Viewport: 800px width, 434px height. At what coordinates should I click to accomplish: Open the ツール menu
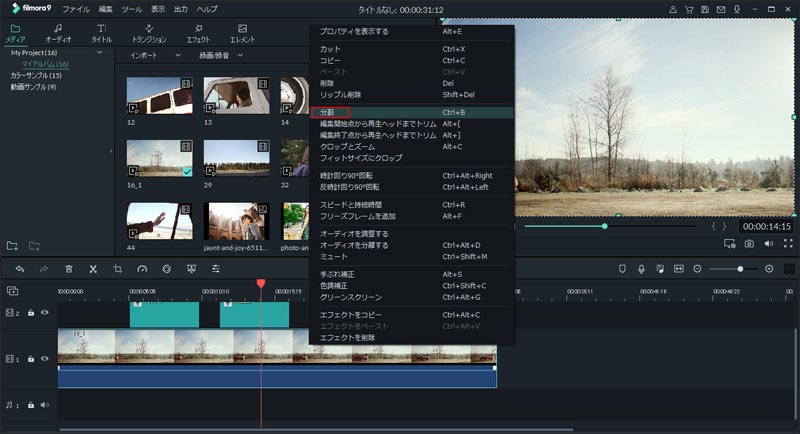click(x=132, y=9)
